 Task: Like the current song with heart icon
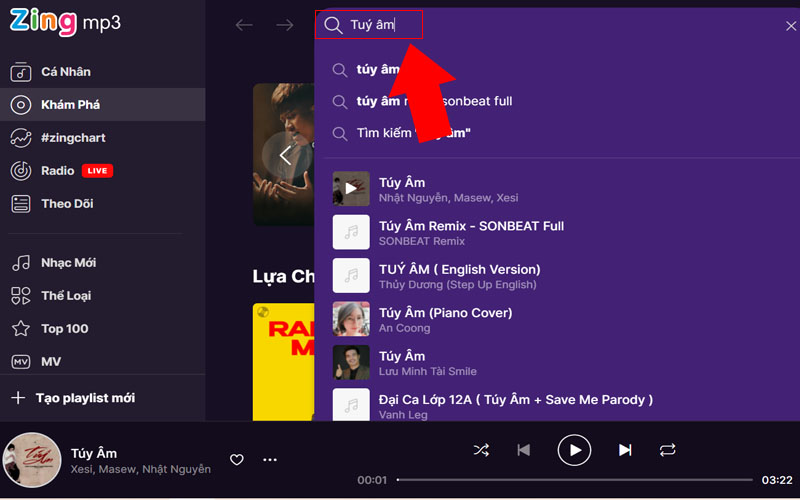tap(237, 460)
